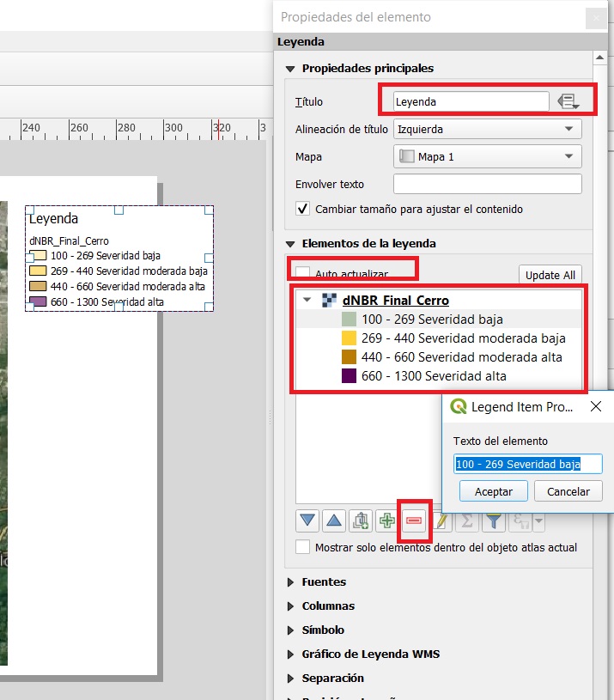Click the funnel filter legend button
Image resolution: width=614 pixels, height=700 pixels.
[494, 520]
